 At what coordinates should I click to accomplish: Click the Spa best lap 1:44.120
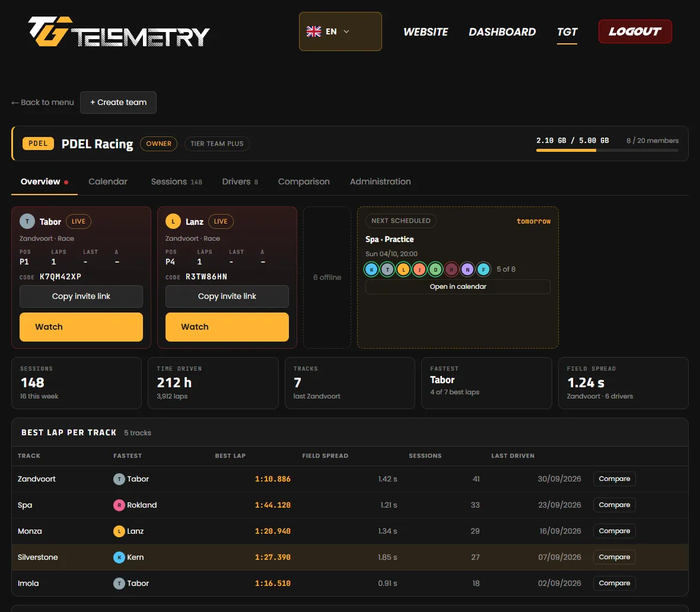[x=273, y=505]
